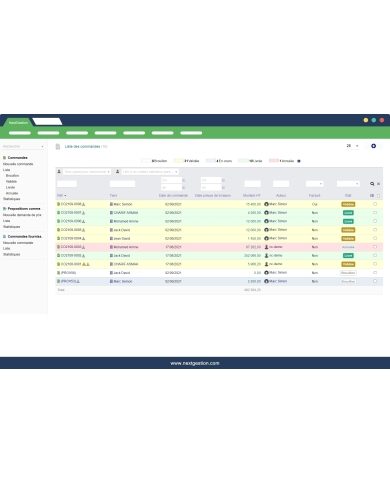390x484 pixels.
Task: Open Livrée in the Commandes list menu
Action: point(10,187)
